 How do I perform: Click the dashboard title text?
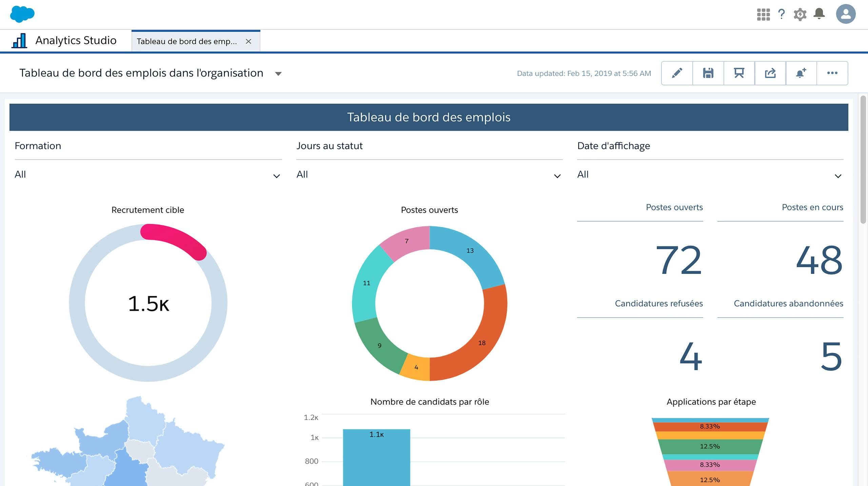pos(141,73)
